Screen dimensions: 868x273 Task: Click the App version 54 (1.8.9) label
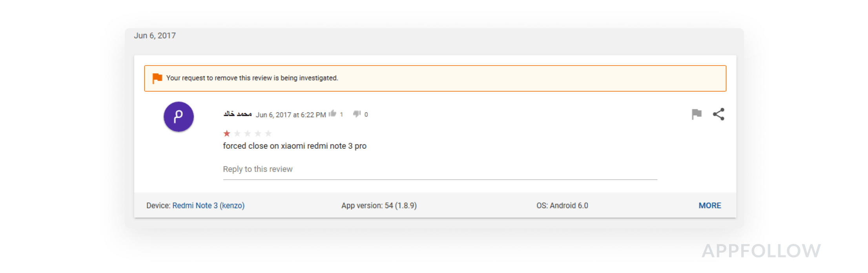(379, 206)
